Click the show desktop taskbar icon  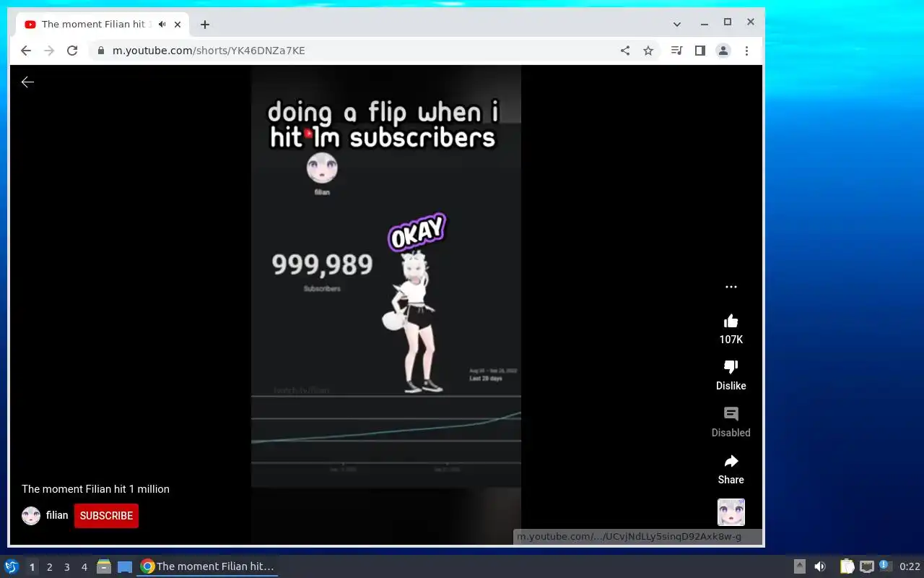click(125, 567)
